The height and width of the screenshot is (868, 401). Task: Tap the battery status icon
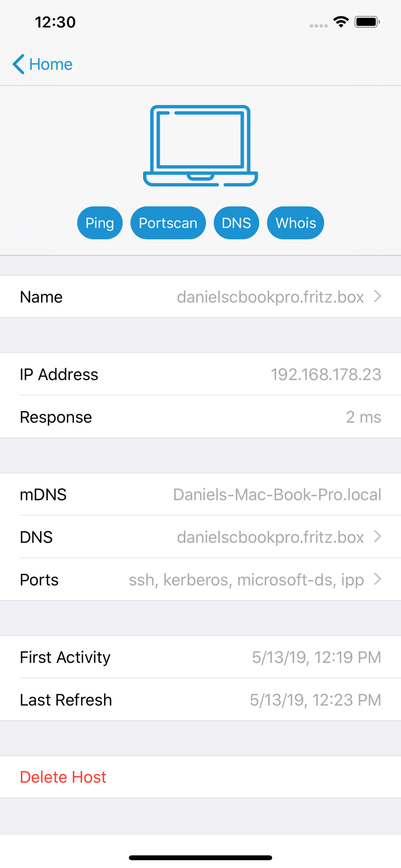click(x=367, y=22)
